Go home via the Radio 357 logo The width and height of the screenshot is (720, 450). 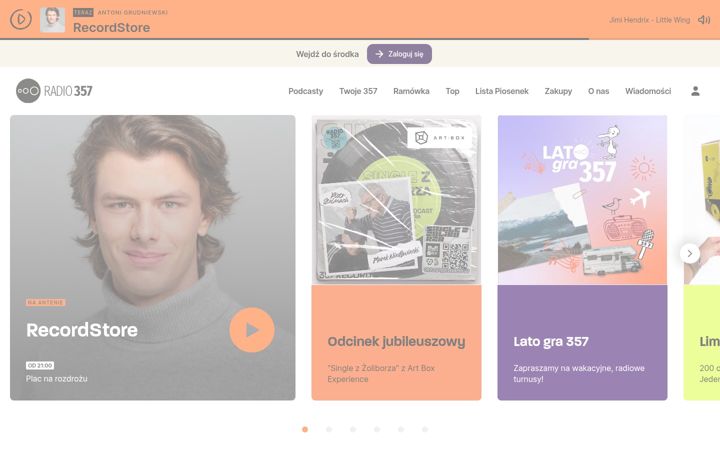[54, 91]
